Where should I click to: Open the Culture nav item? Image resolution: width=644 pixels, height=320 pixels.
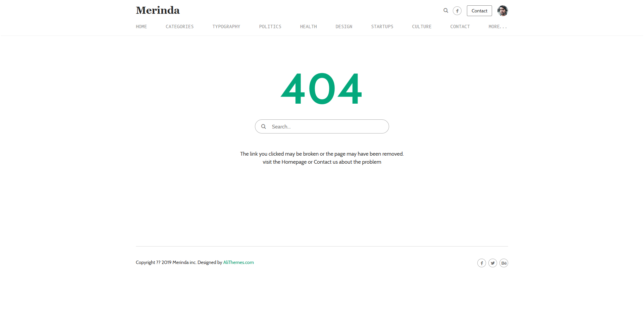point(422,26)
